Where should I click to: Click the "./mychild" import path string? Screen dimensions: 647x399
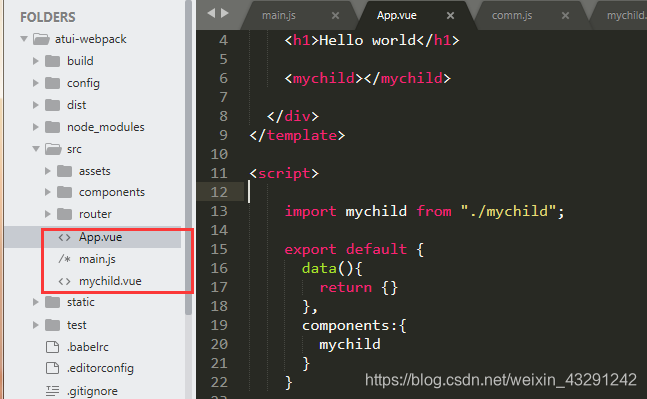click(508, 211)
